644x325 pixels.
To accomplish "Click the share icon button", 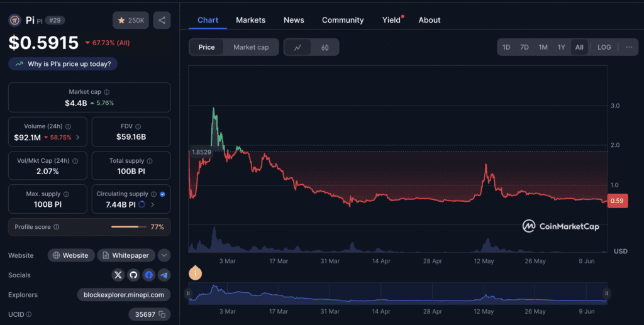I will [162, 20].
